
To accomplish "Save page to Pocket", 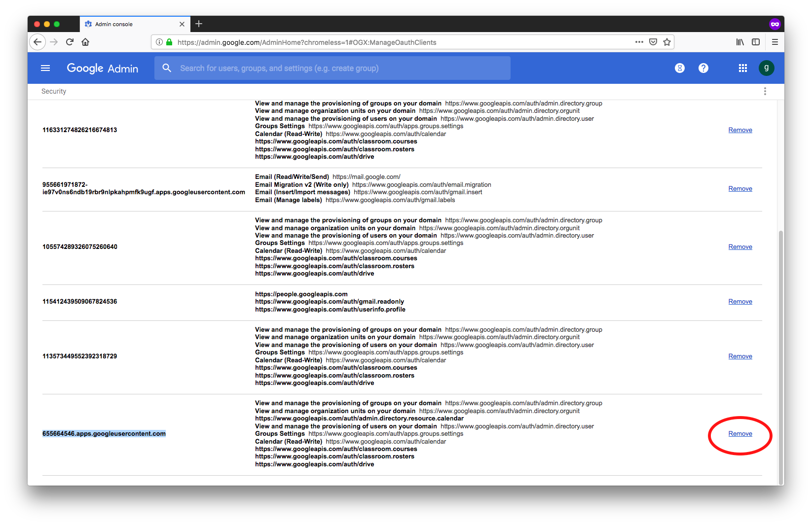I will tap(653, 42).
